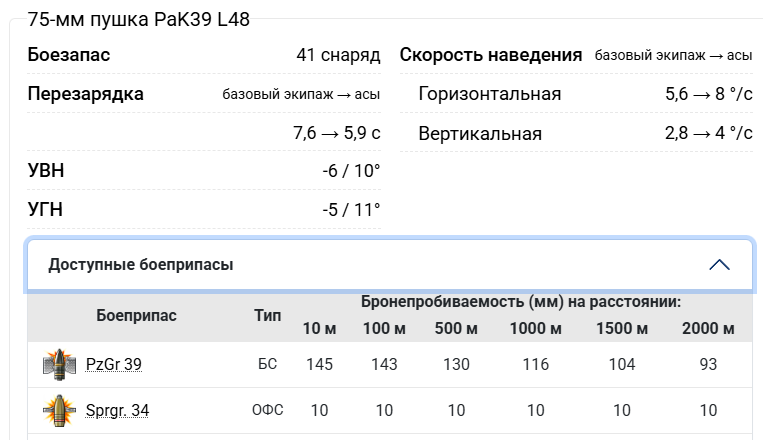This screenshot has height=440, width=763.
Task: Collapse ammunition list with the chevron arrow
Action: 718,265
